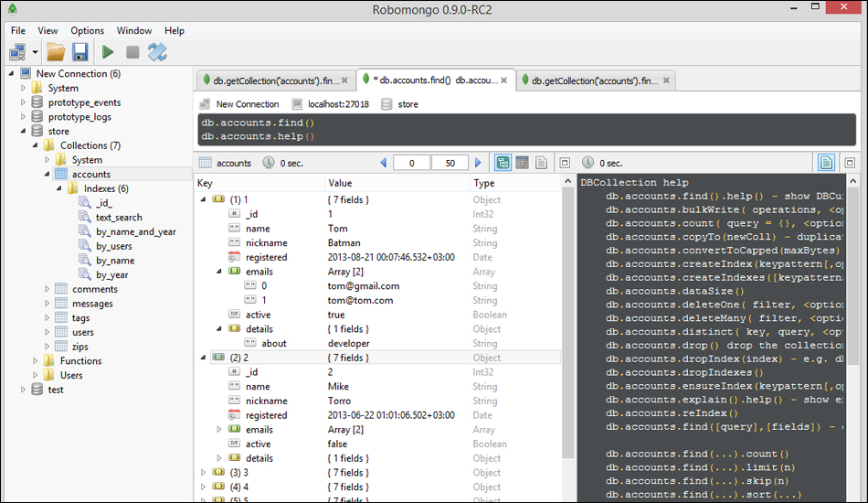Expand the prototype_events database
868x503 pixels.
pos(23,102)
